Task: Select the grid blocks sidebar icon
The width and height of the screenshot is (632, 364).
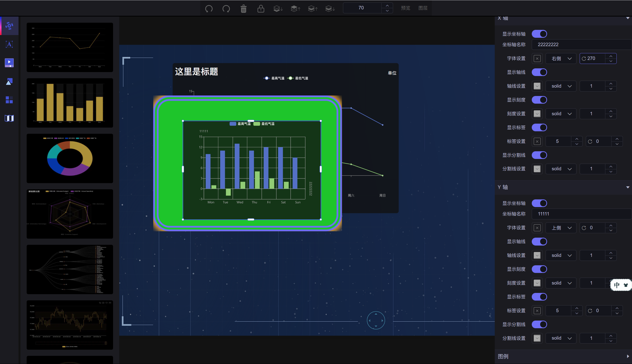Action: pos(9,100)
